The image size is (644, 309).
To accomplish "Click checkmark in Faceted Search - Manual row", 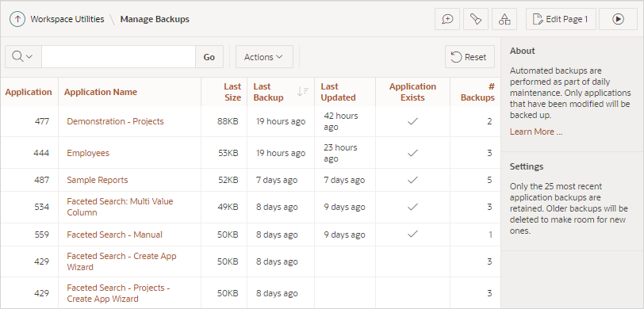I will (x=412, y=235).
